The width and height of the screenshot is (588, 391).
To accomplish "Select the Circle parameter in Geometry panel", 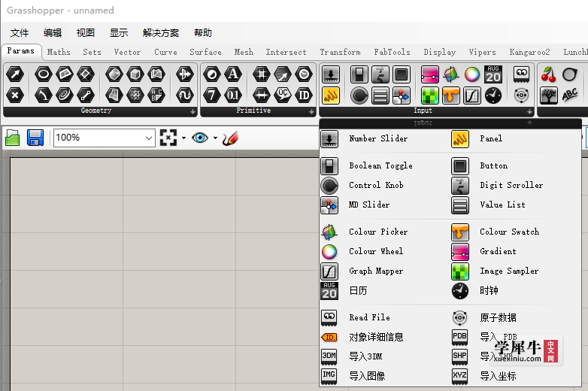I will tap(44, 74).
